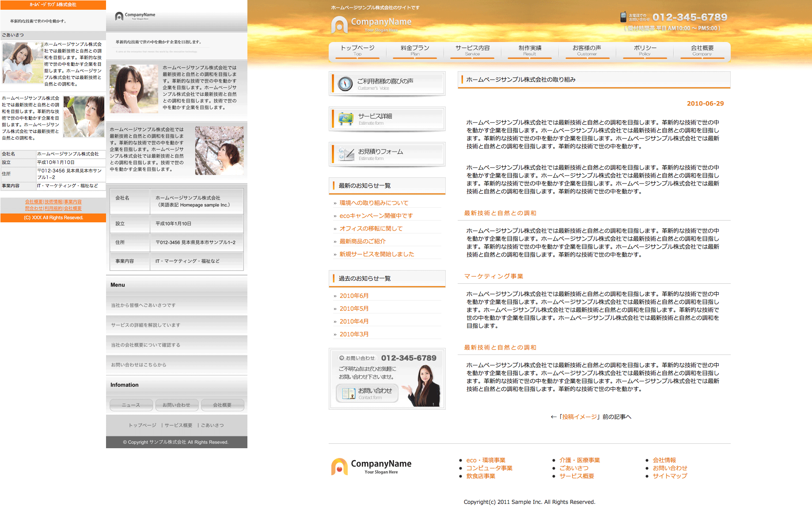This screenshot has height=507, width=812.
Task: View the 2010年6月 archive
Action: [354, 296]
